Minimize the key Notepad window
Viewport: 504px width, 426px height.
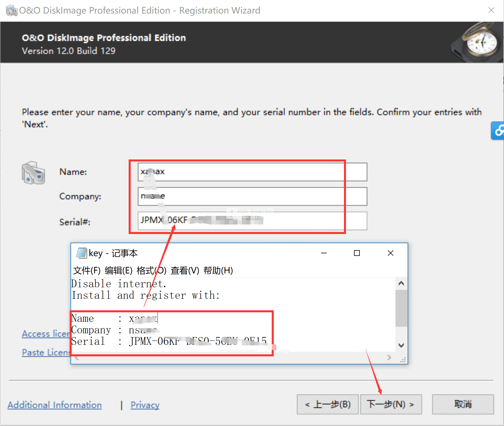(x=324, y=253)
